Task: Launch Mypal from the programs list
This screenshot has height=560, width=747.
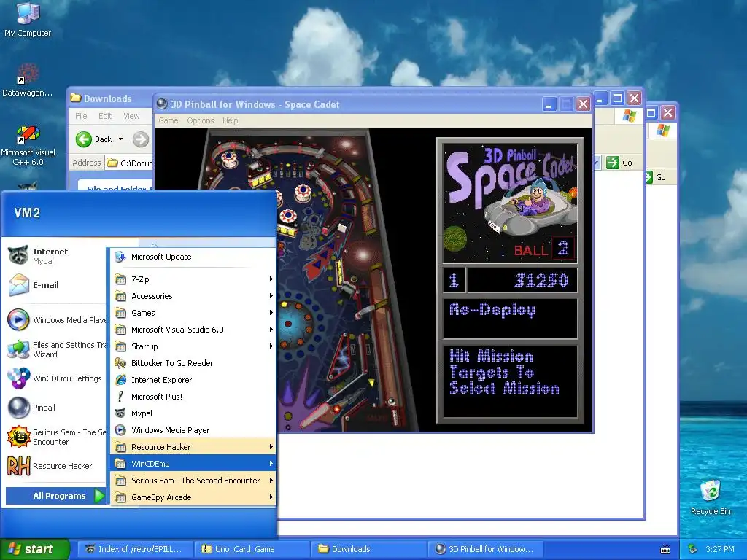Action: (193, 413)
